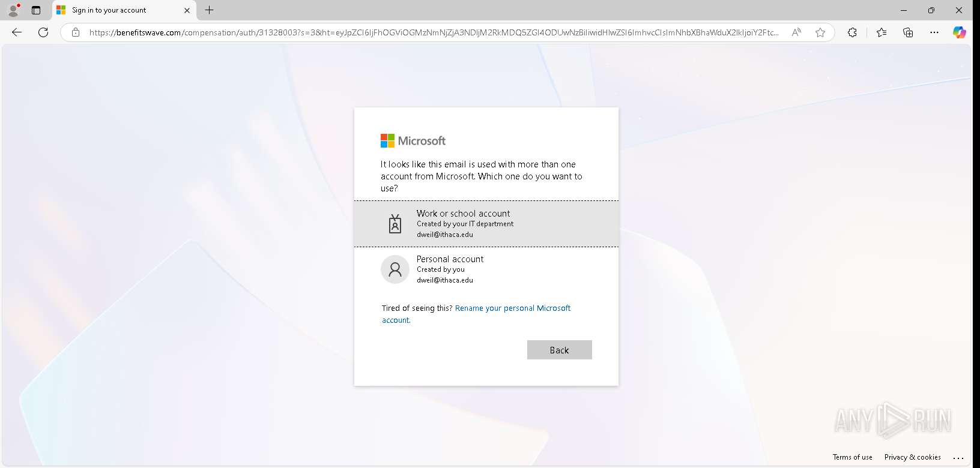Close the browser window
This screenshot has width=980, height=468.
coord(959,10)
